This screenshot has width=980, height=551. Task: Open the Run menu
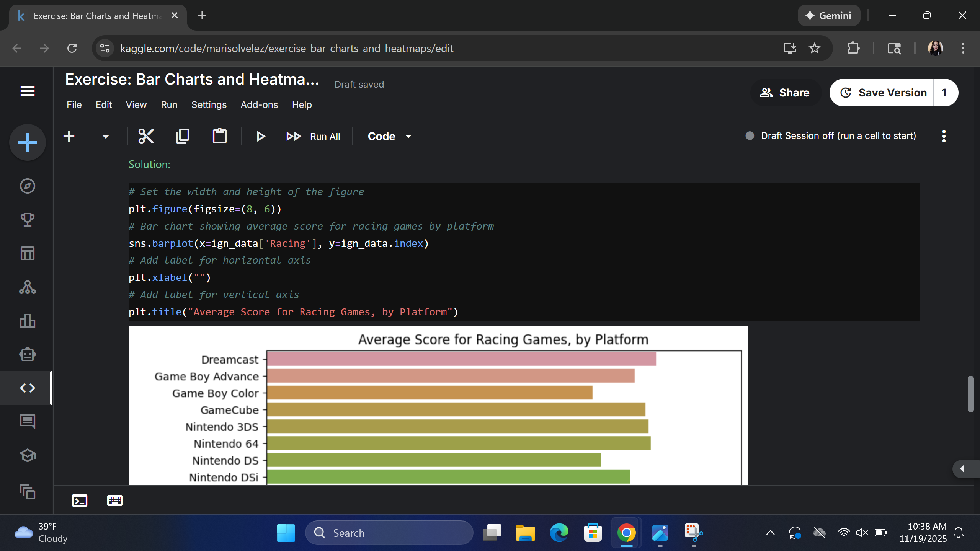(x=169, y=104)
